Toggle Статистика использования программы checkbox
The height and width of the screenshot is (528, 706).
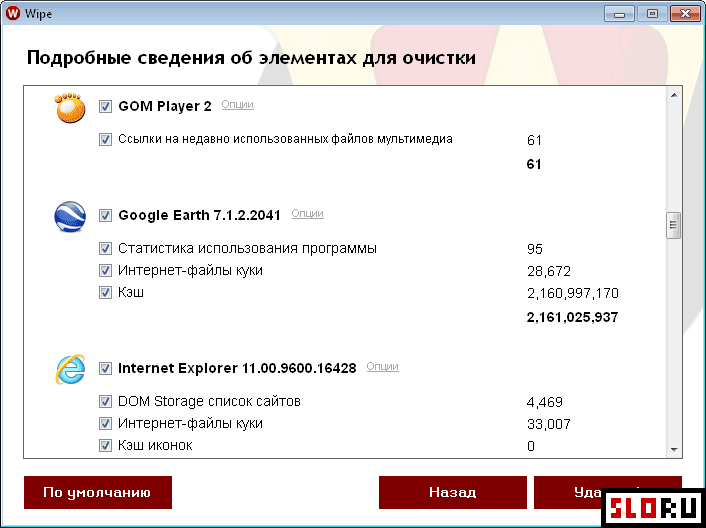105,248
